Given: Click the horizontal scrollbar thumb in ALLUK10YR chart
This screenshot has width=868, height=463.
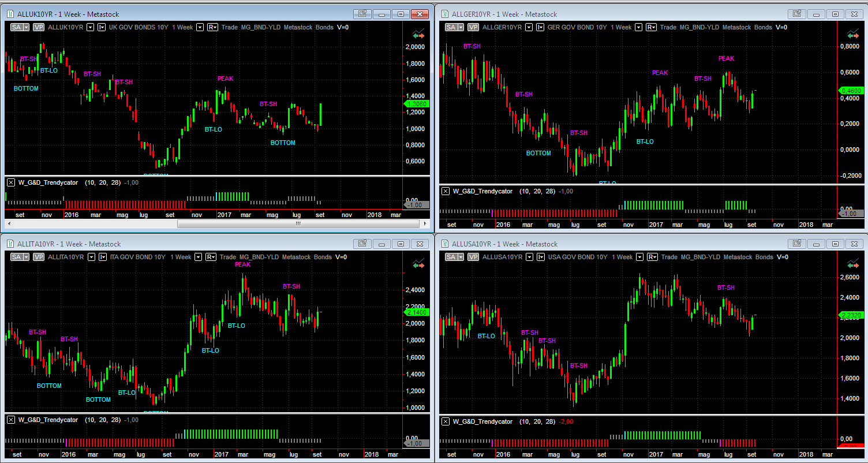Looking at the screenshot, I should 298,223.
